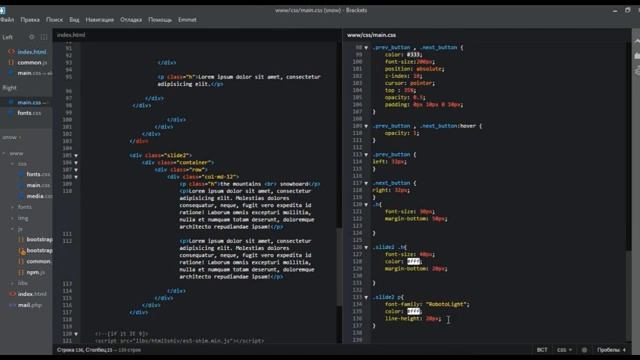640x360 pixels.
Task: Open main.css in project tree
Action: (38, 185)
